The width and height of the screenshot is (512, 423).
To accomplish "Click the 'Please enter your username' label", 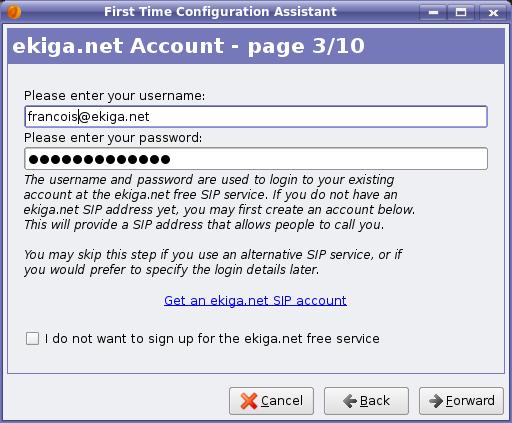I will click(x=114, y=96).
